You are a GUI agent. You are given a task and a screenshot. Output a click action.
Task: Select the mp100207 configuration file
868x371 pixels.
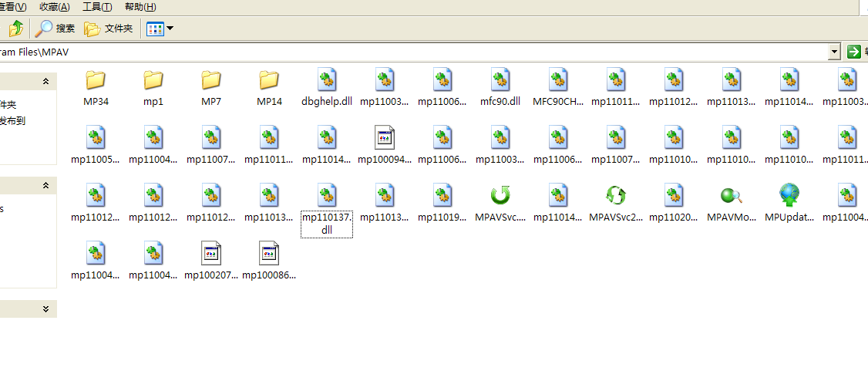pyautogui.click(x=211, y=254)
